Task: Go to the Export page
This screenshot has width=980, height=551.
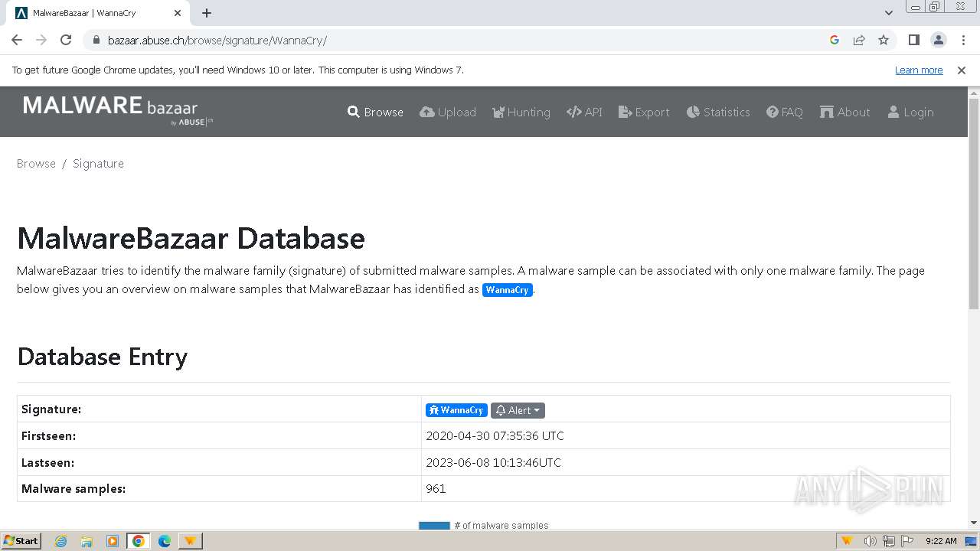Action: click(644, 112)
